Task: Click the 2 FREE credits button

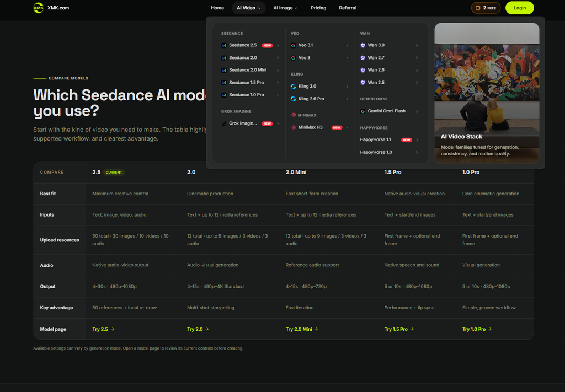Action: 486,8
